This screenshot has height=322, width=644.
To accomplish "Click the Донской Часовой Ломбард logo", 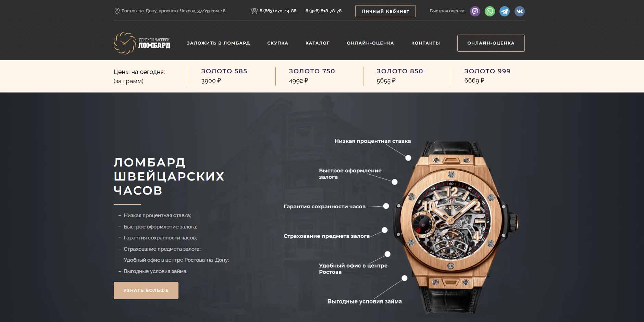I will click(142, 43).
